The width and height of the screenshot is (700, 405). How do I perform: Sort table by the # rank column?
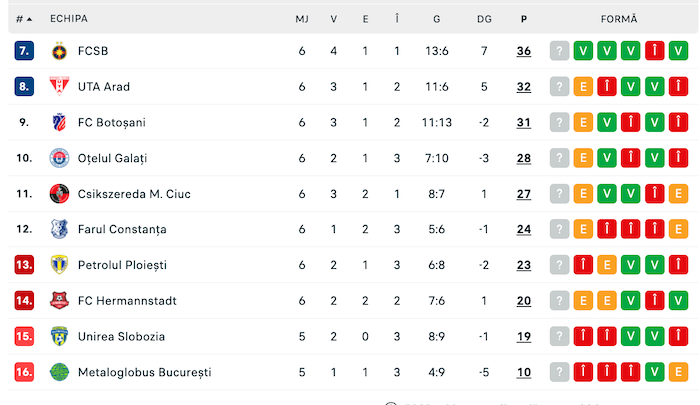click(23, 19)
